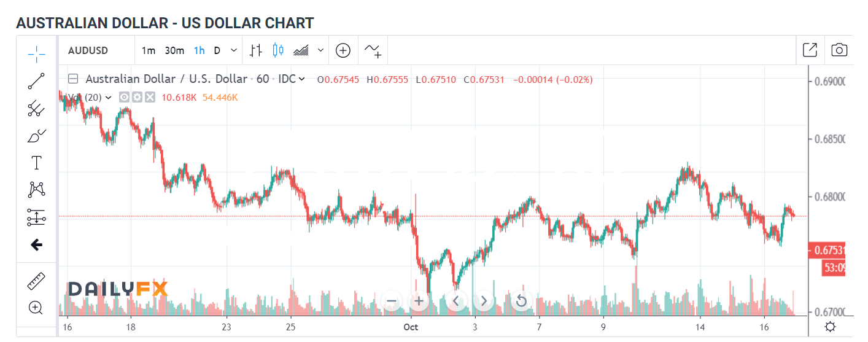Image resolution: width=868 pixels, height=342 pixels.
Task: Reset the chart view button
Action: coord(521,300)
